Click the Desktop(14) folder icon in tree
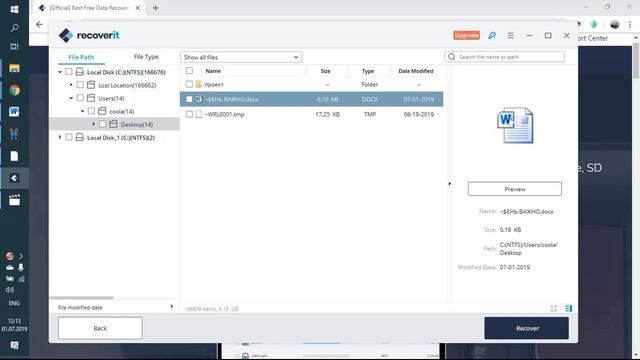 tap(113, 124)
